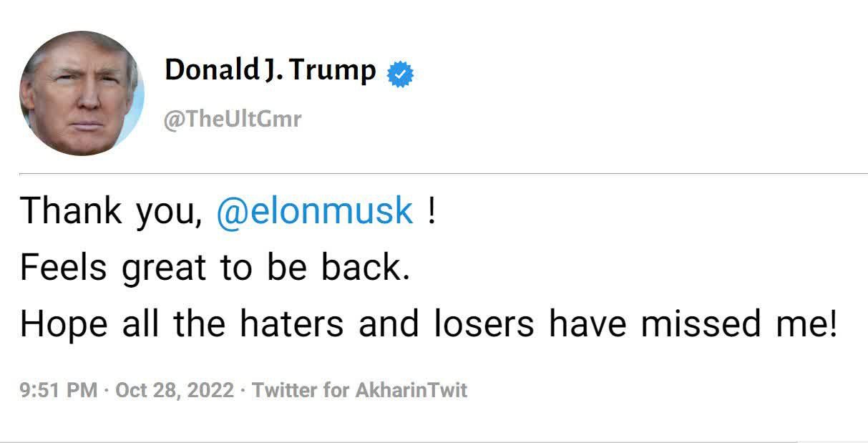Open the round profile picture avatar

click(82, 93)
